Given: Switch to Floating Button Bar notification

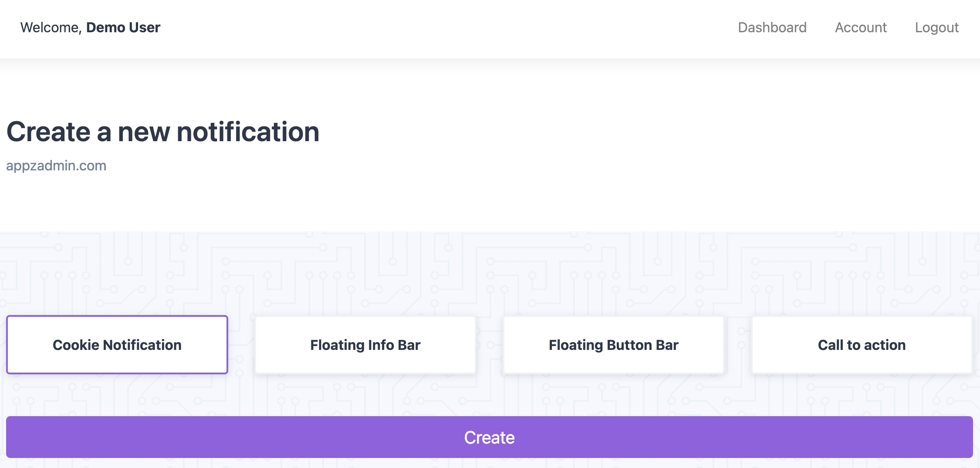Looking at the screenshot, I should (613, 345).
